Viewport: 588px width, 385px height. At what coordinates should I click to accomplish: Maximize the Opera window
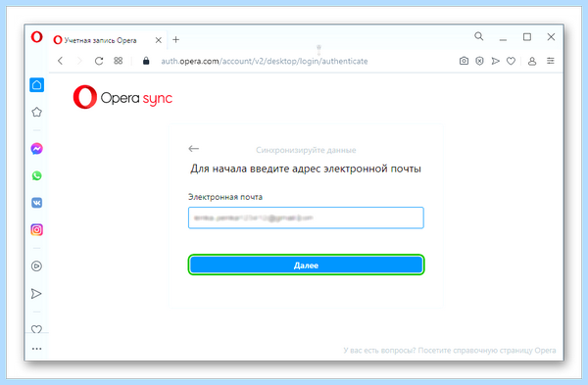(x=527, y=37)
